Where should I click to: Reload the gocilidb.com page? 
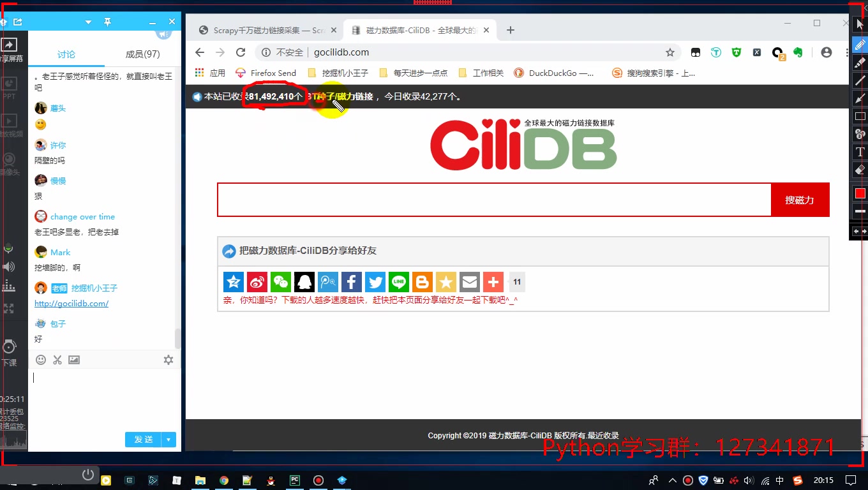pyautogui.click(x=241, y=52)
